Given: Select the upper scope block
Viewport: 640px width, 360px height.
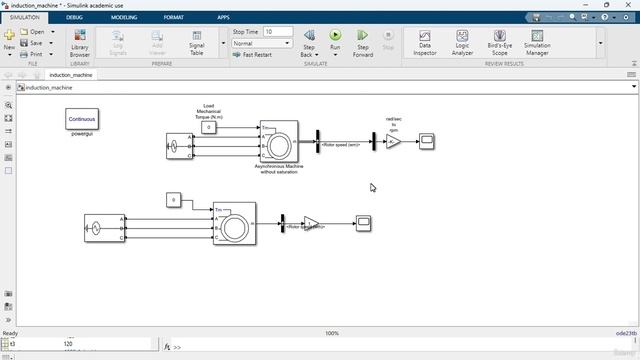Looking at the screenshot, I should tap(427, 141).
